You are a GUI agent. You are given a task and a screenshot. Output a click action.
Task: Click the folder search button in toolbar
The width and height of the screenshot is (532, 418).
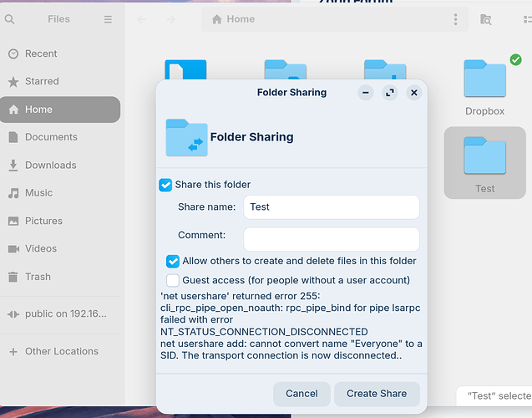click(x=486, y=19)
